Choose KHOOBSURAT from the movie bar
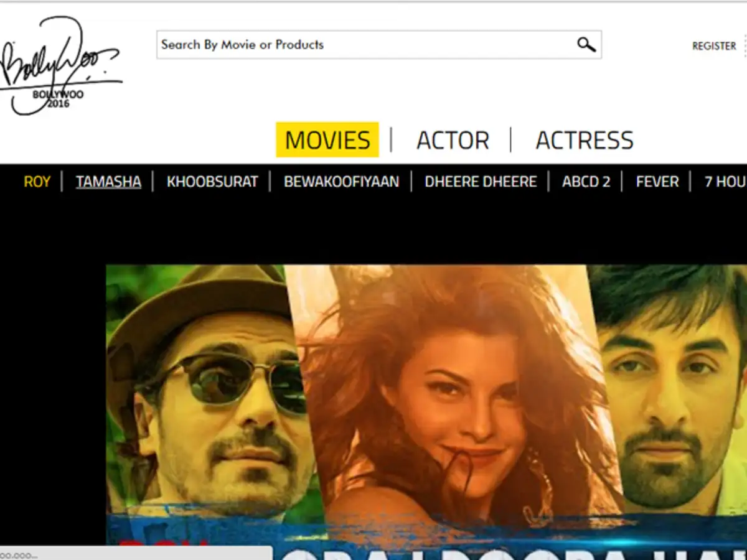Viewport: 747px width, 560px height. (212, 182)
